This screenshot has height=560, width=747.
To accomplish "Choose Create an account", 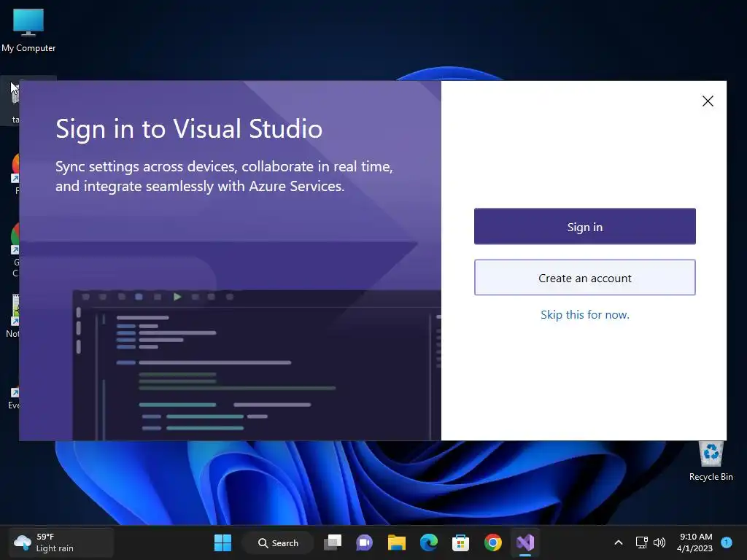I will pyautogui.click(x=584, y=278).
